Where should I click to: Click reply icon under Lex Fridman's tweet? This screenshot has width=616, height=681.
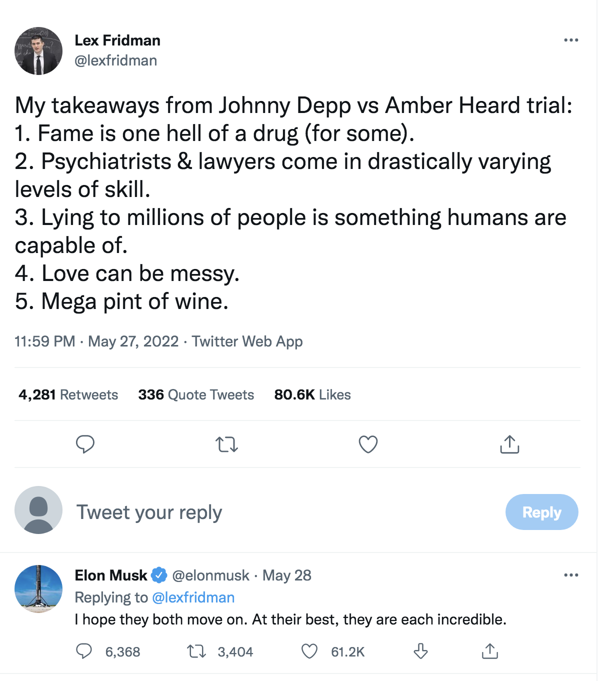(x=85, y=444)
